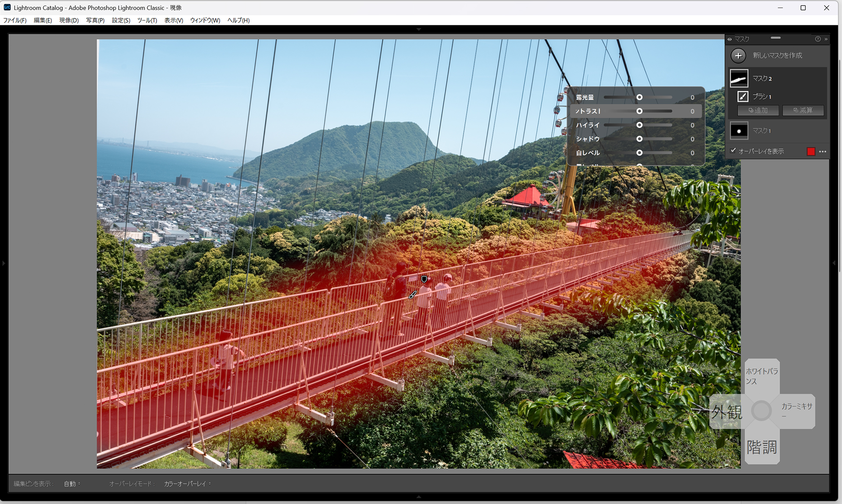
Task: Toggle mask visibility eye icon
Action: coord(730,39)
